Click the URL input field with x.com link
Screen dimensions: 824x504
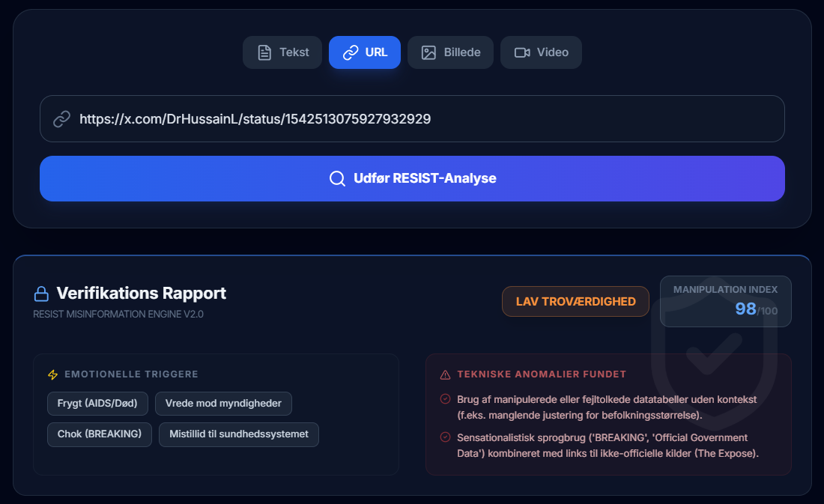[412, 119]
